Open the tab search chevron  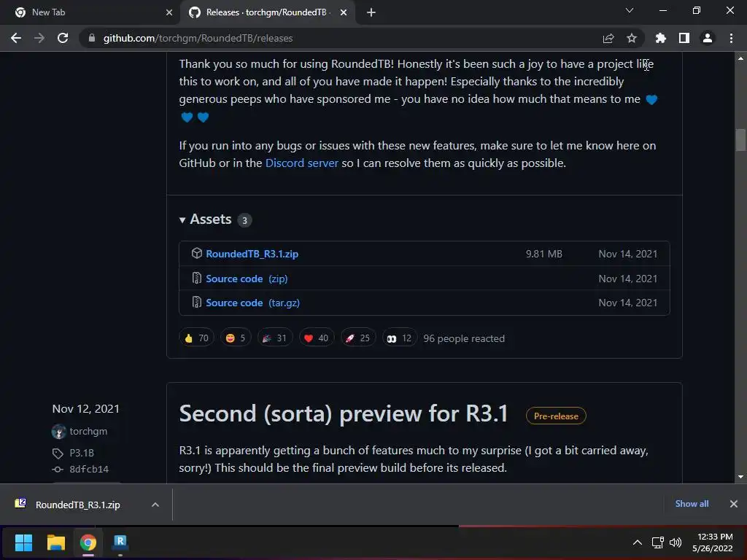pos(630,10)
